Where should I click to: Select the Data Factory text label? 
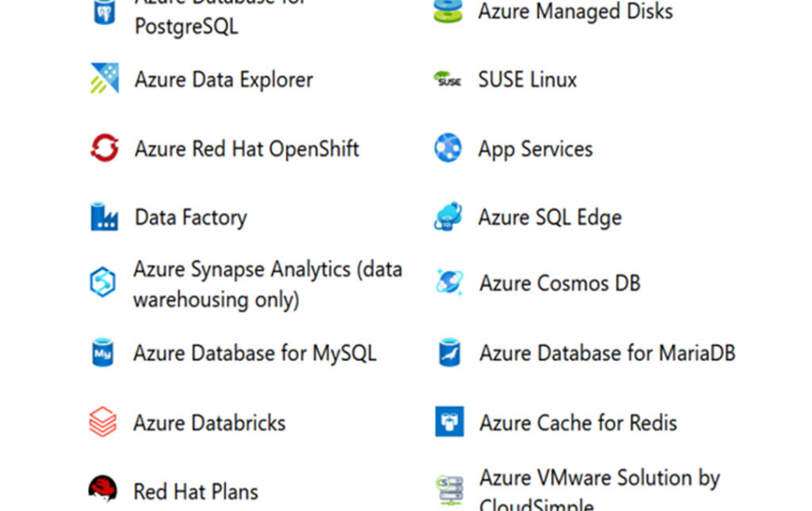pos(191,217)
